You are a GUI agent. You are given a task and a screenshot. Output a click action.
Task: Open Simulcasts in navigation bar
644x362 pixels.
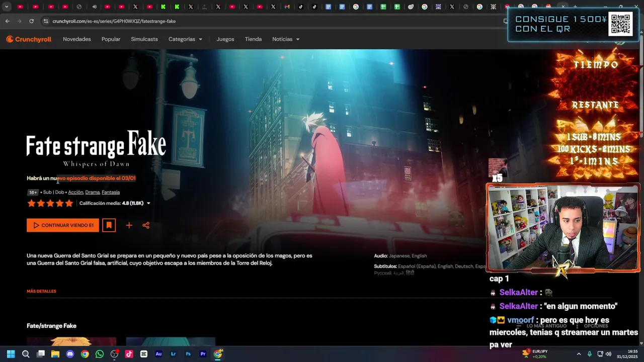point(144,39)
